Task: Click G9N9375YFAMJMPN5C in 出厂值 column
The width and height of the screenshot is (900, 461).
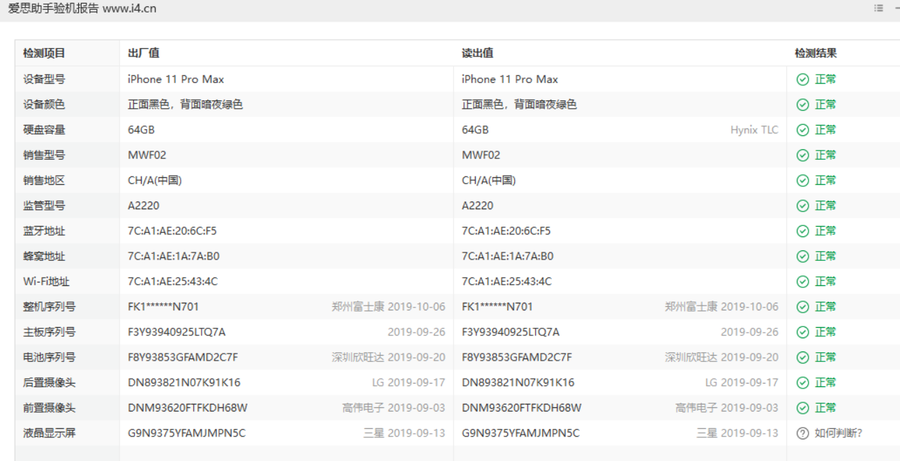Action: (187, 433)
